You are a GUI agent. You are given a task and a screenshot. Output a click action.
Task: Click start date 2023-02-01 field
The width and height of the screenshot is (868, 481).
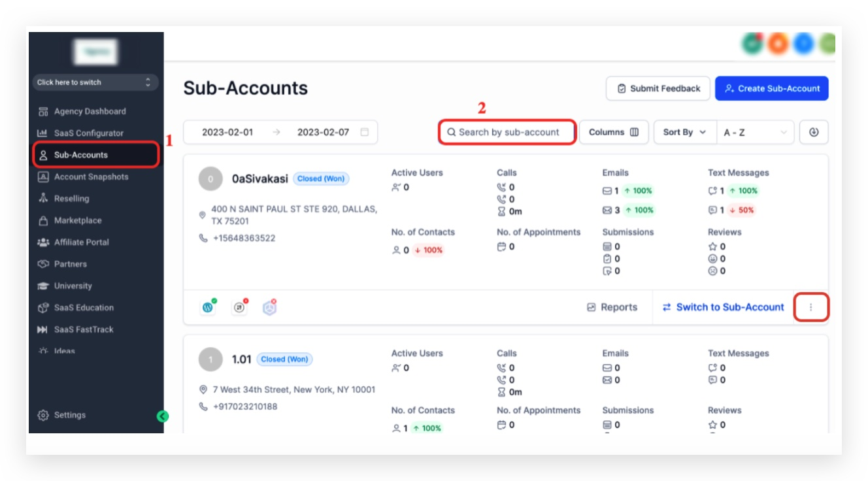(x=227, y=132)
